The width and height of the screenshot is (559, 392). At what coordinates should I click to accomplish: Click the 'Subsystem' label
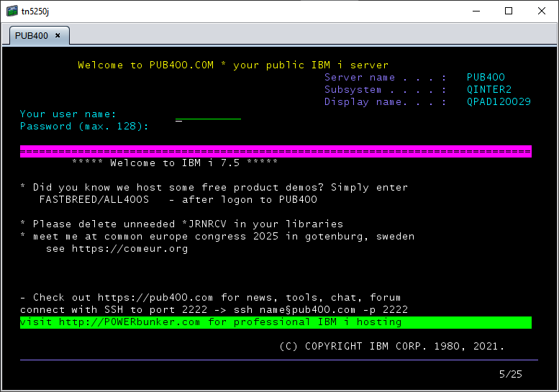pos(353,89)
